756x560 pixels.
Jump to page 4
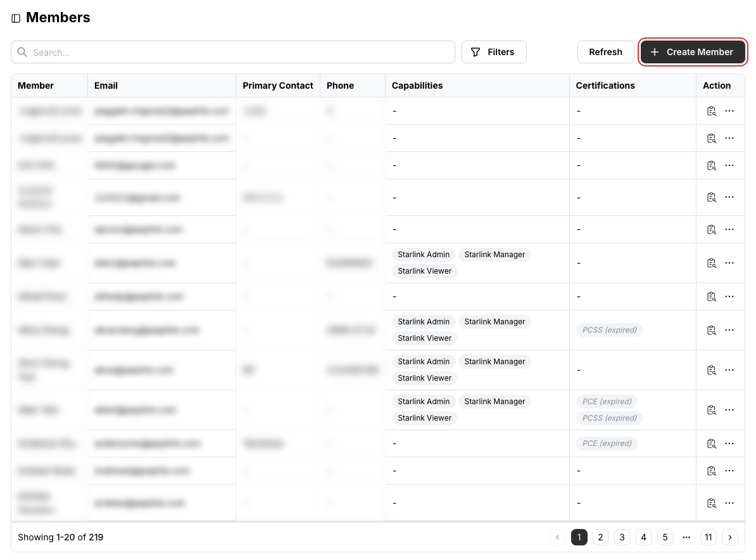(644, 537)
